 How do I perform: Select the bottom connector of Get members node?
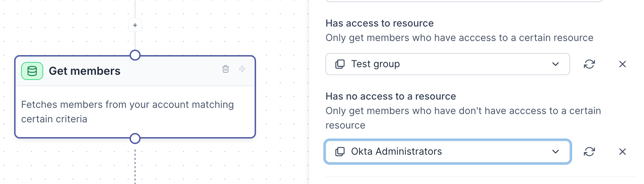tap(135, 139)
